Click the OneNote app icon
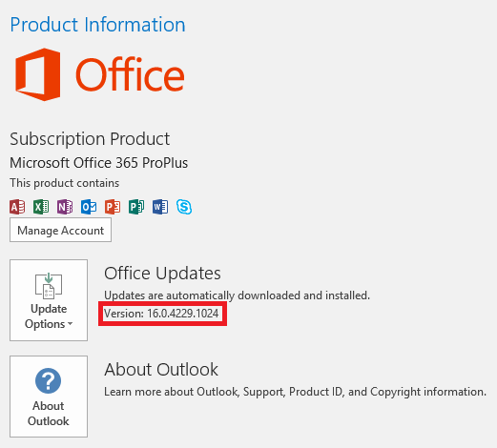497x448 pixels. (x=65, y=207)
